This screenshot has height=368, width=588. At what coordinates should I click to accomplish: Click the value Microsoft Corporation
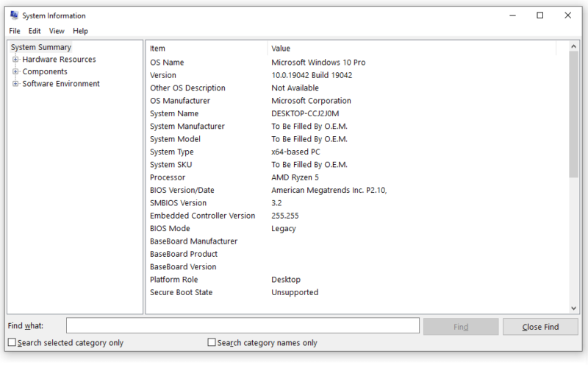311,101
